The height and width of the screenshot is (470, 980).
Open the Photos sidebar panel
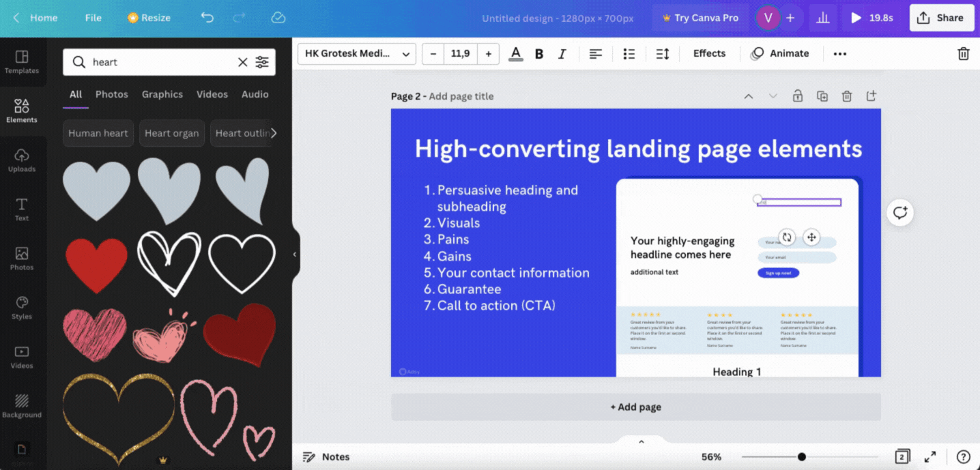tap(22, 259)
